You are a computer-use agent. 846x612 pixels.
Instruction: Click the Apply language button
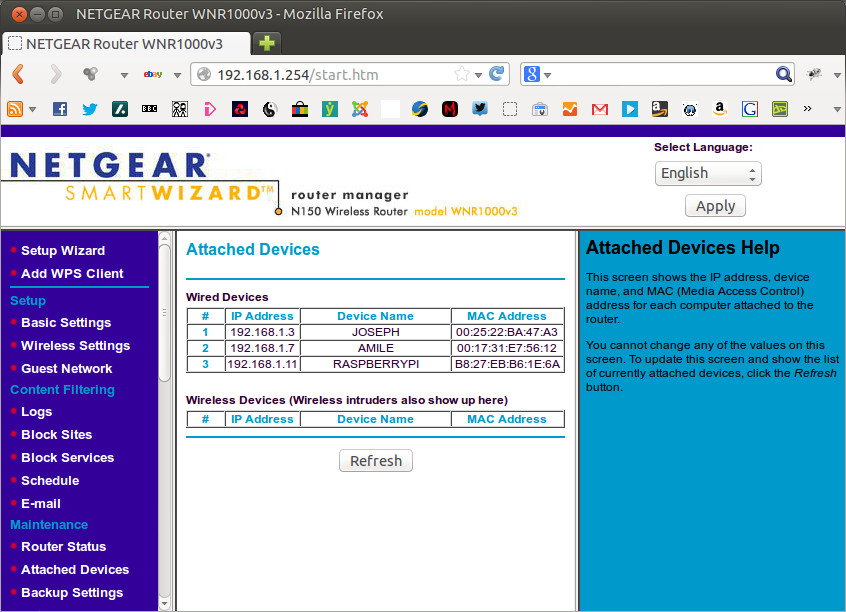tap(715, 206)
